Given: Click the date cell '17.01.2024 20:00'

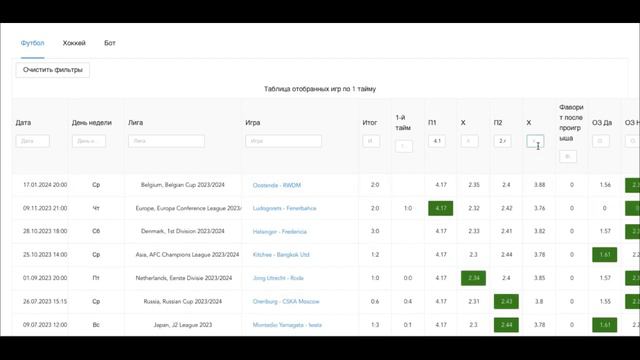Looking at the screenshot, I should click(45, 185).
